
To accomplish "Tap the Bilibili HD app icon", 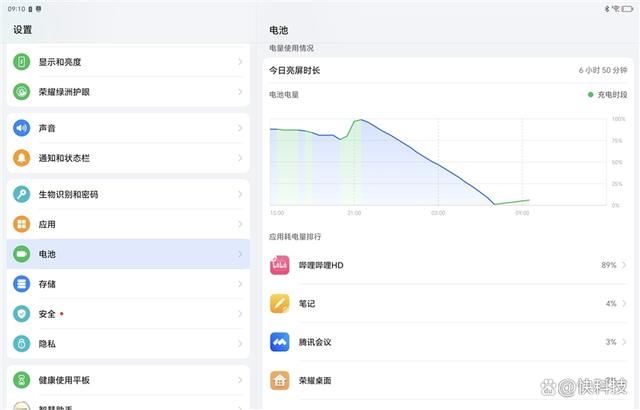I will 280,265.
